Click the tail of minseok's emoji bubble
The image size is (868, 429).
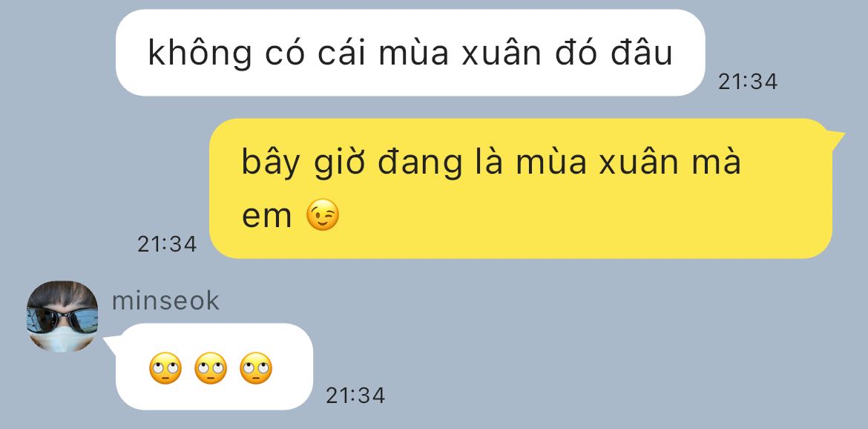pyautogui.click(x=112, y=343)
